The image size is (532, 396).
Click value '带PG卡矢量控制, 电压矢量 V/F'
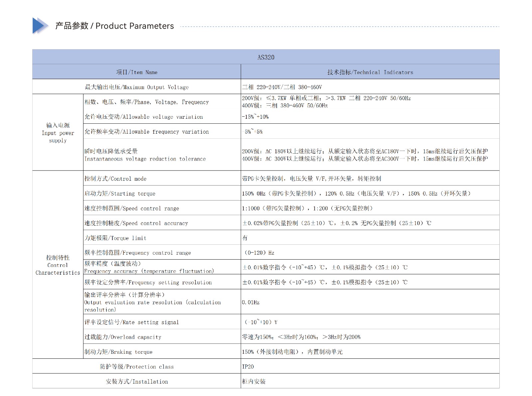pos(312,179)
